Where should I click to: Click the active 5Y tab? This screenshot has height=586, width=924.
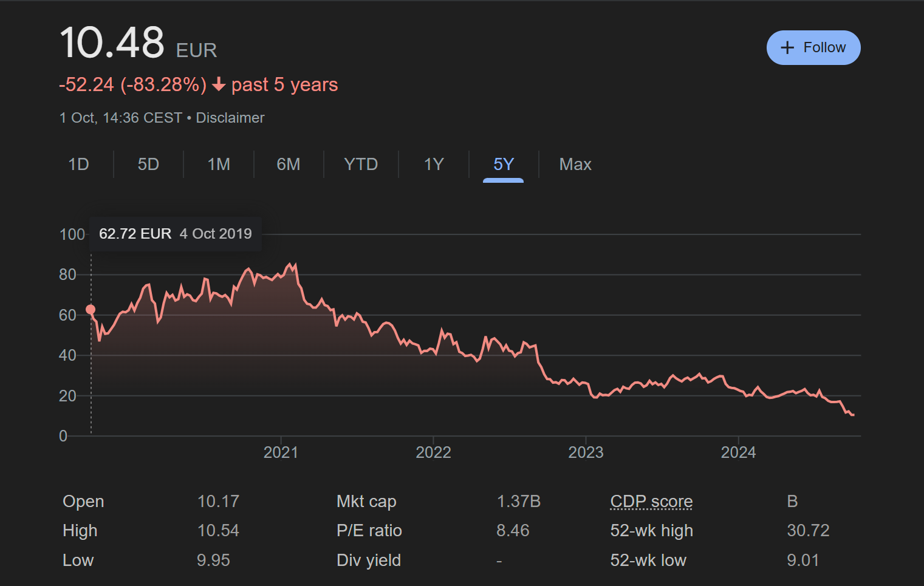coord(504,165)
